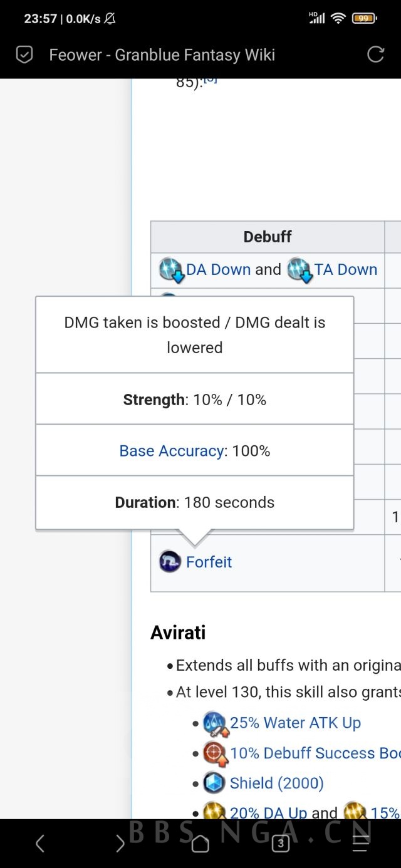The image size is (401, 868).
Task: Tap the DA Down debuff icon
Action: click(x=170, y=269)
